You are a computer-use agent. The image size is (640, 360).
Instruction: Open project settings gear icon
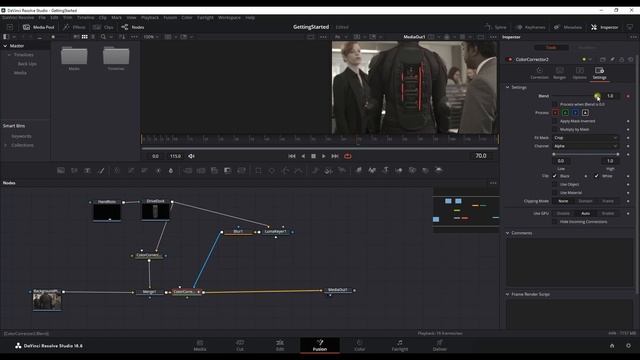point(628,346)
